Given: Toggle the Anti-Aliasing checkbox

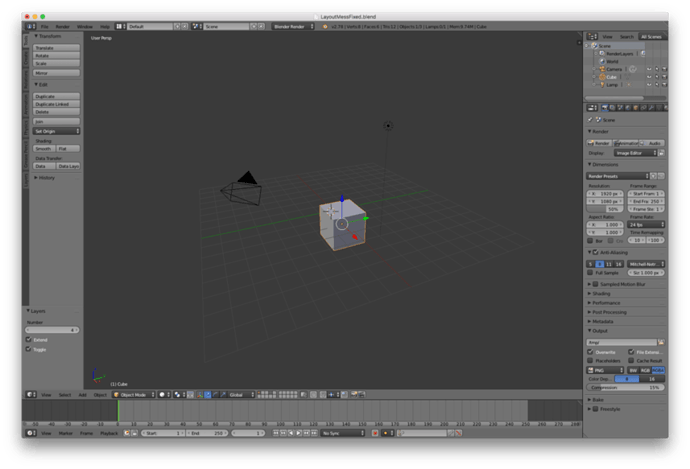Looking at the screenshot, I should 595,253.
